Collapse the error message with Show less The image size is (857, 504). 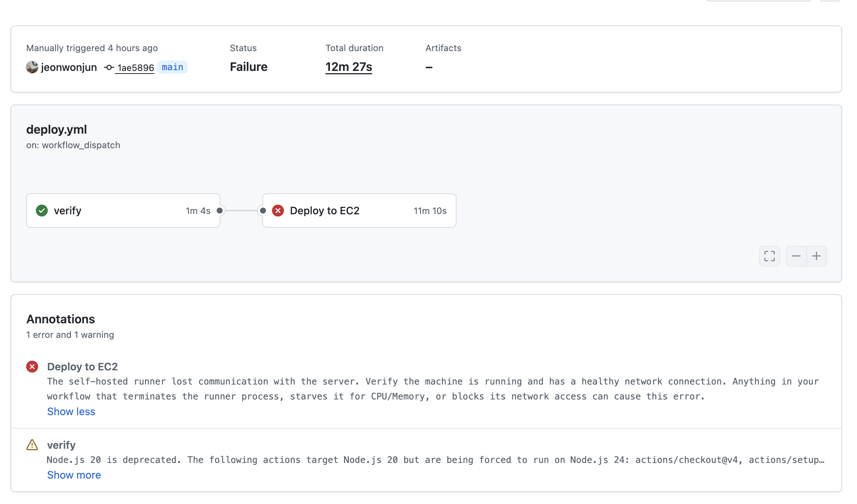pos(71,411)
